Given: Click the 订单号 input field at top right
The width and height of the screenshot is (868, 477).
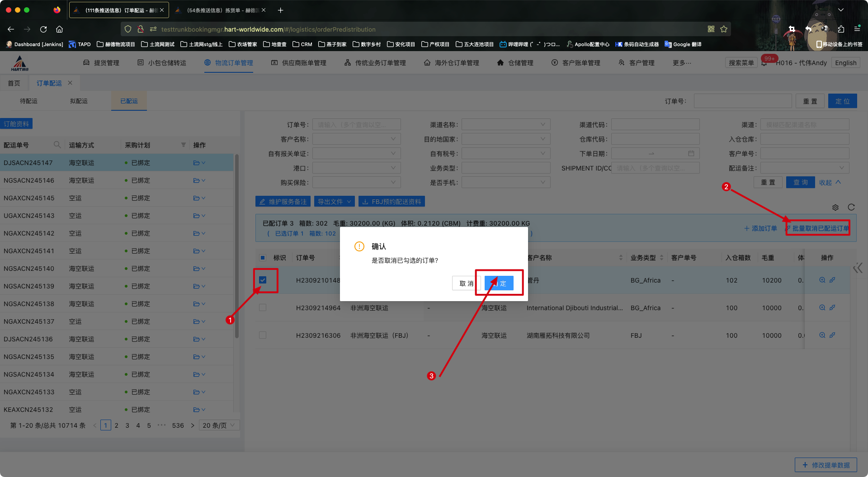Looking at the screenshot, I should pos(742,101).
